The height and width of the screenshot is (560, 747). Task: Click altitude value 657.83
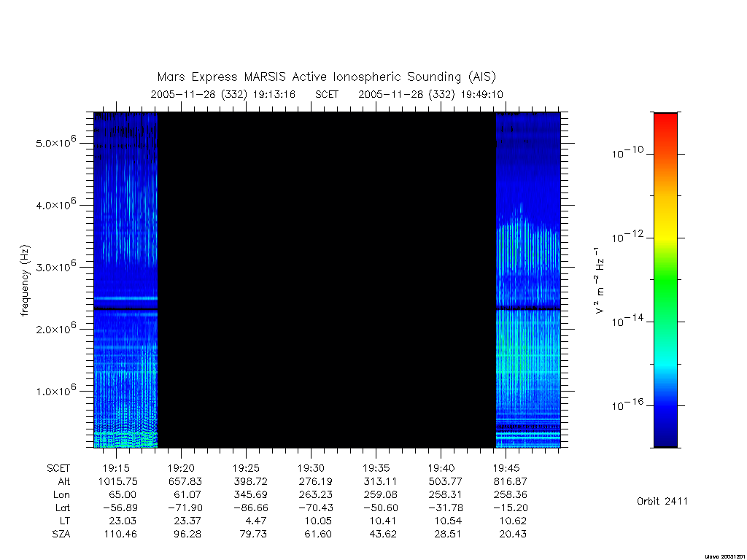coord(185,481)
